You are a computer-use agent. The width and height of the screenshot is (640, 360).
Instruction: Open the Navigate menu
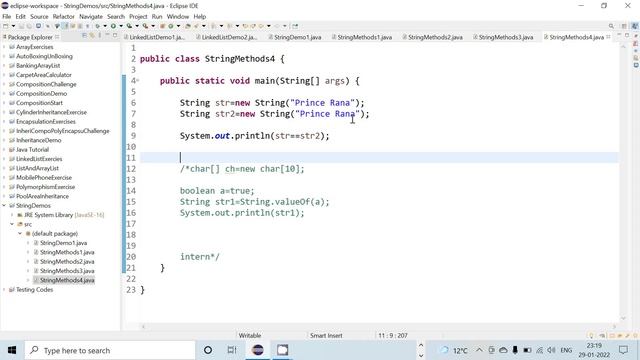(x=91, y=16)
